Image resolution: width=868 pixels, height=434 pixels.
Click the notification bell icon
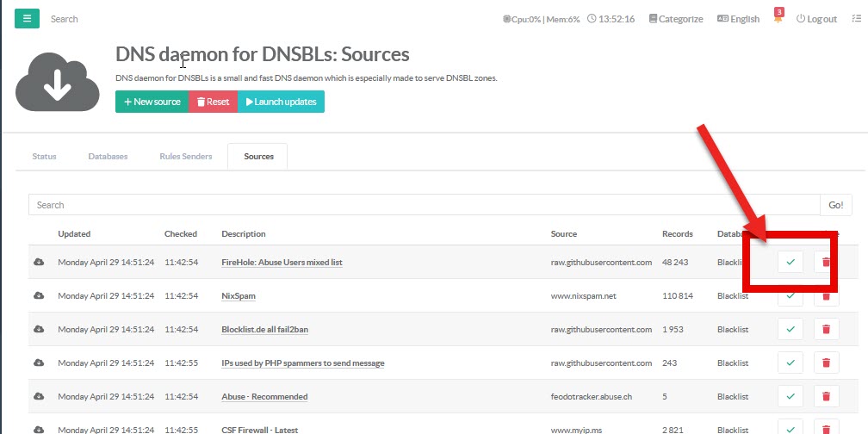point(778,19)
